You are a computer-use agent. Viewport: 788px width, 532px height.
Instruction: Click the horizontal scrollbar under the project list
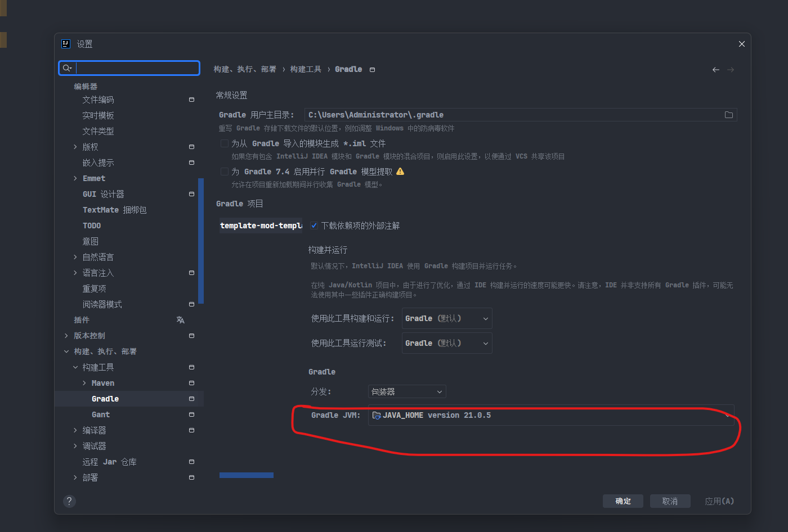(247, 475)
